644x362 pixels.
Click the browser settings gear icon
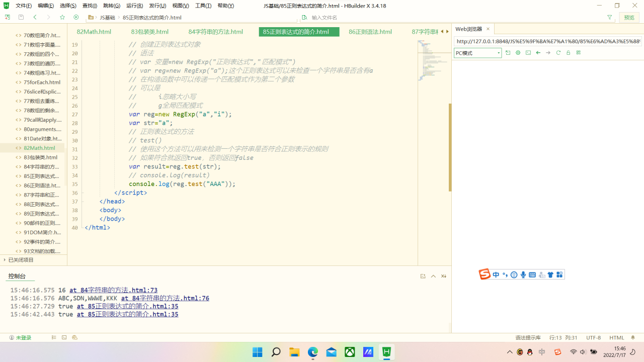click(x=518, y=53)
